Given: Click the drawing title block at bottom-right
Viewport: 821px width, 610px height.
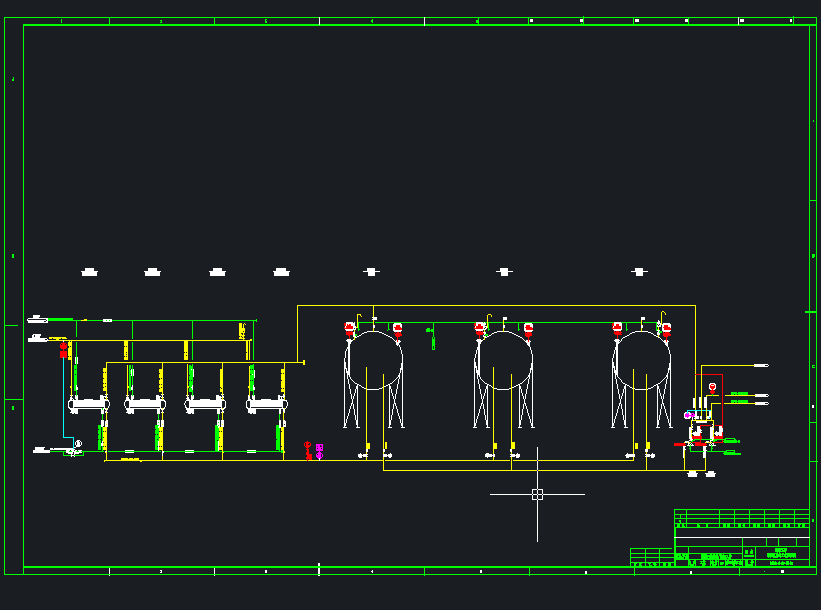Looking at the screenshot, I should 742,538.
